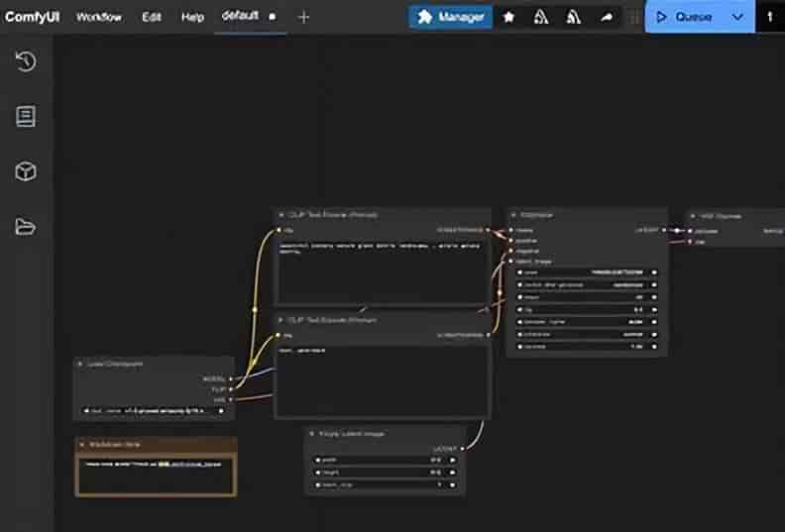Decrease denoise value with left arrow
This screenshot has height=532, width=785.
coord(520,347)
